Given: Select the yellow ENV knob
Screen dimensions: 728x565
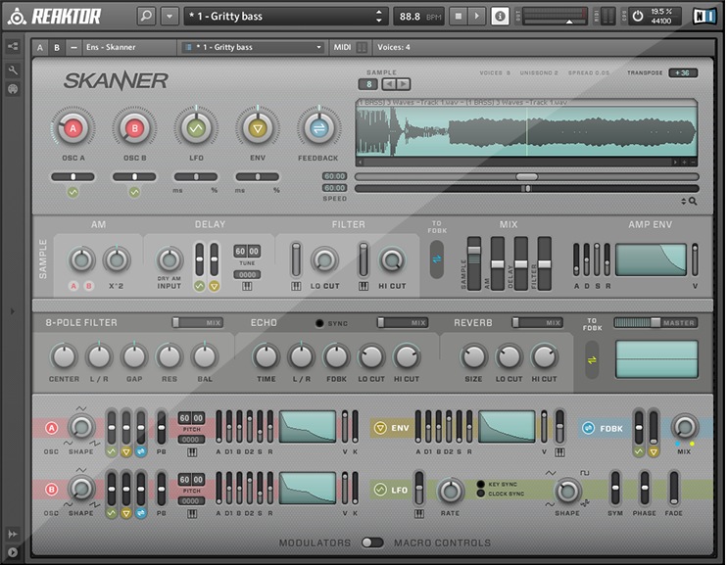Looking at the screenshot, I should pyautogui.click(x=258, y=128).
